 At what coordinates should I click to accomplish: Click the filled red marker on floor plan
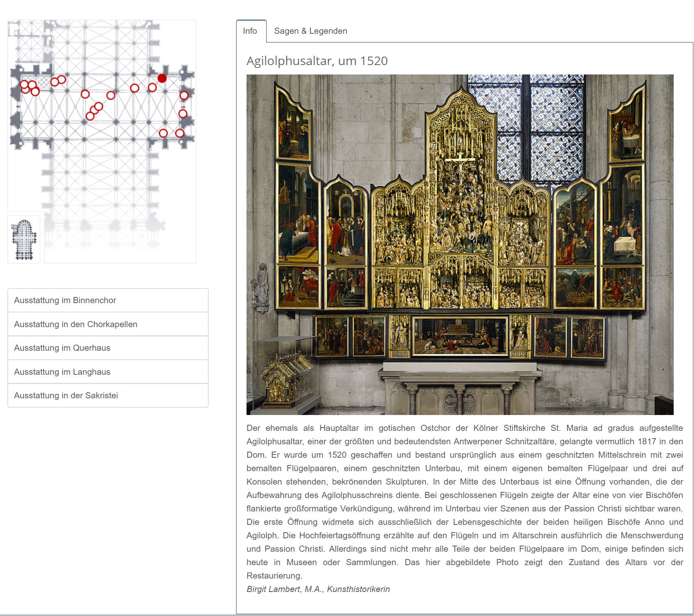162,78
